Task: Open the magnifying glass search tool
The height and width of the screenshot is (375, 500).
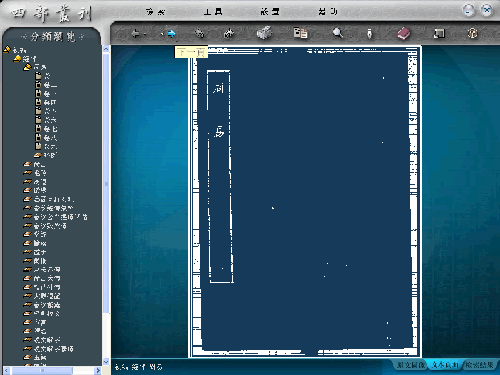Action: pyautogui.click(x=338, y=33)
